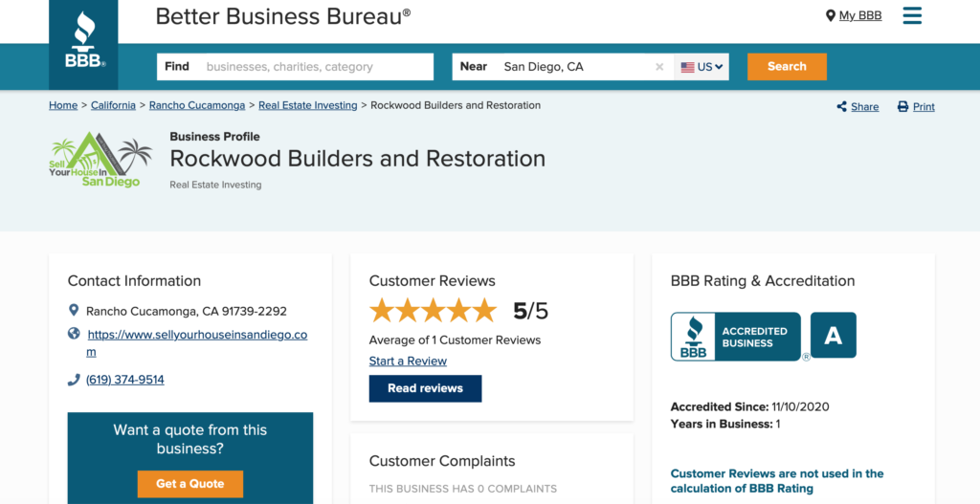The width and height of the screenshot is (980, 504).
Task: Click Start a Review link
Action: (408, 361)
